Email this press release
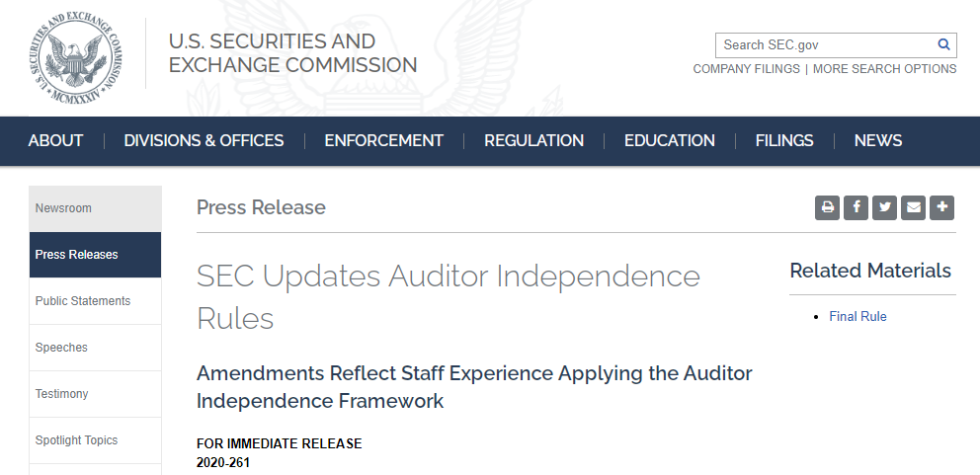980x475 pixels. [914, 207]
